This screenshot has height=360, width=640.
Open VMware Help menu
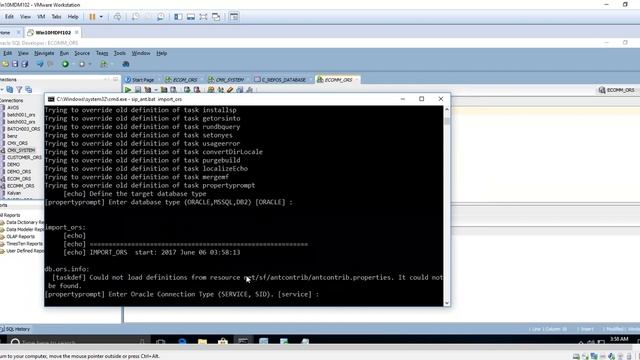point(73,17)
